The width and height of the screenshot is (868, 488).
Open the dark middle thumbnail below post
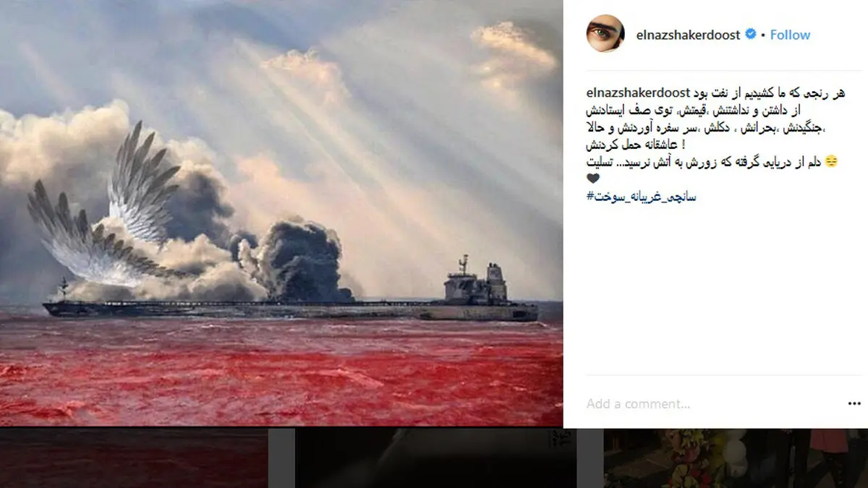point(435,458)
